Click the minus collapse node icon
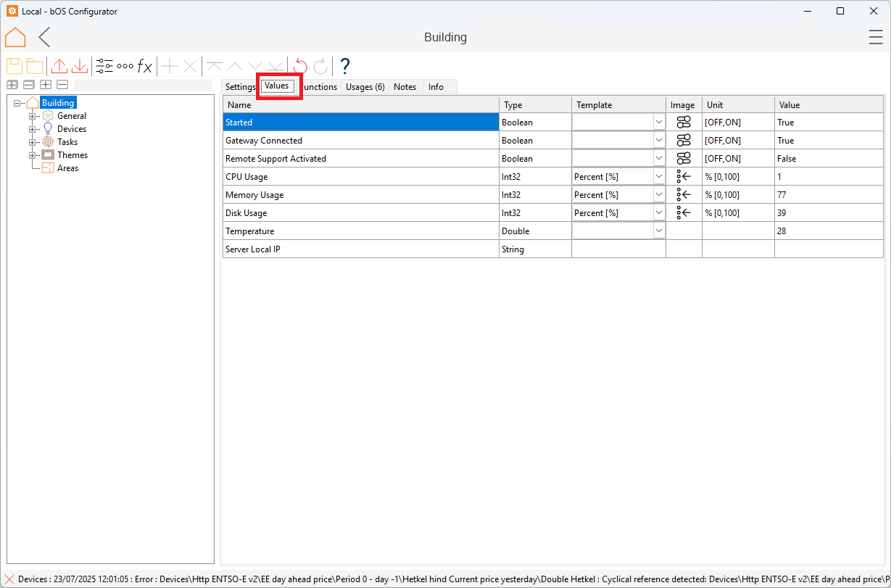 click(x=62, y=86)
